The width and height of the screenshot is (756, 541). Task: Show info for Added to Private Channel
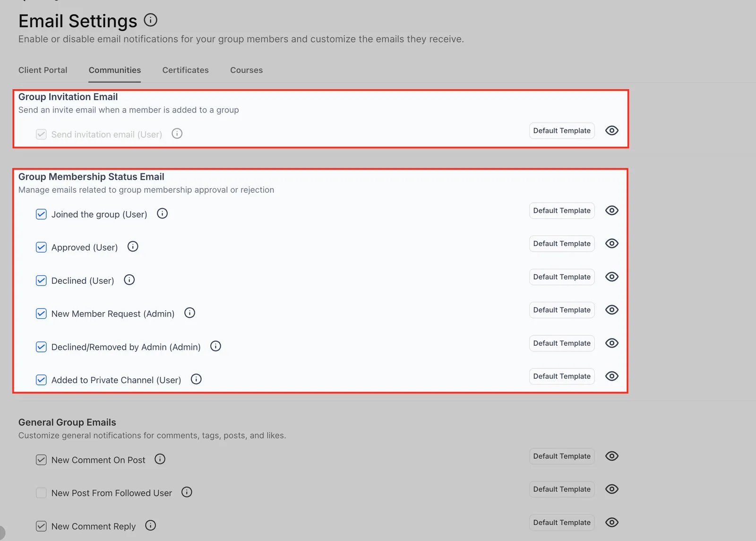coord(196,379)
